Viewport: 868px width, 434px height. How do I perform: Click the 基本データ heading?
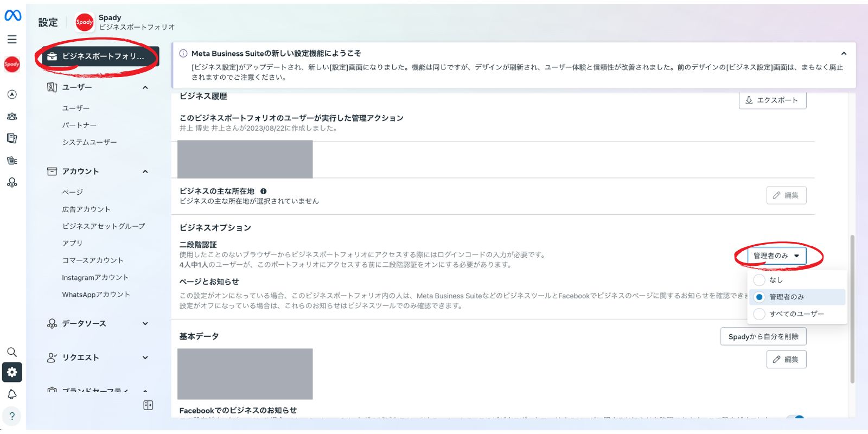pos(199,336)
